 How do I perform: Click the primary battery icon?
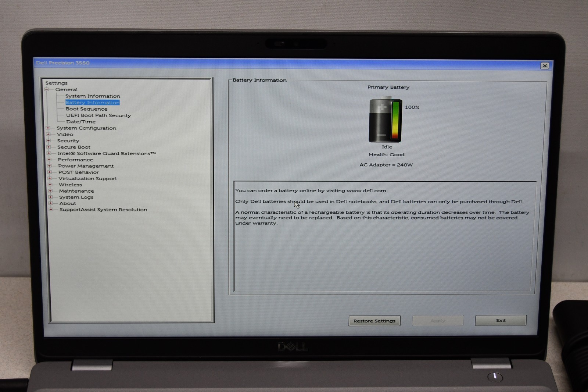(385, 120)
